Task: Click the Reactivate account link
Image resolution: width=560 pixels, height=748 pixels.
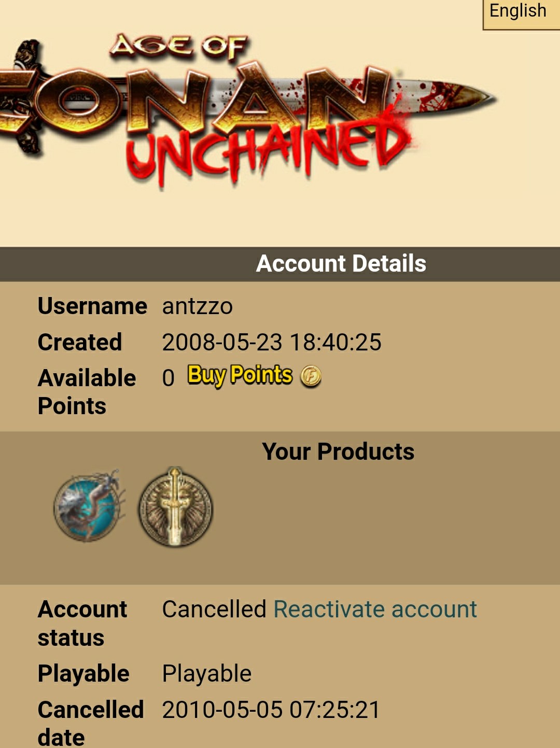Action: (375, 609)
